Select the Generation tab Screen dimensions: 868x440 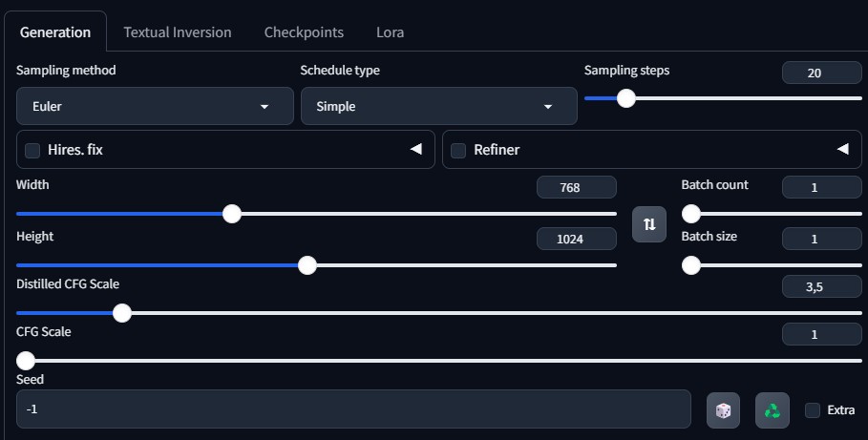55,32
